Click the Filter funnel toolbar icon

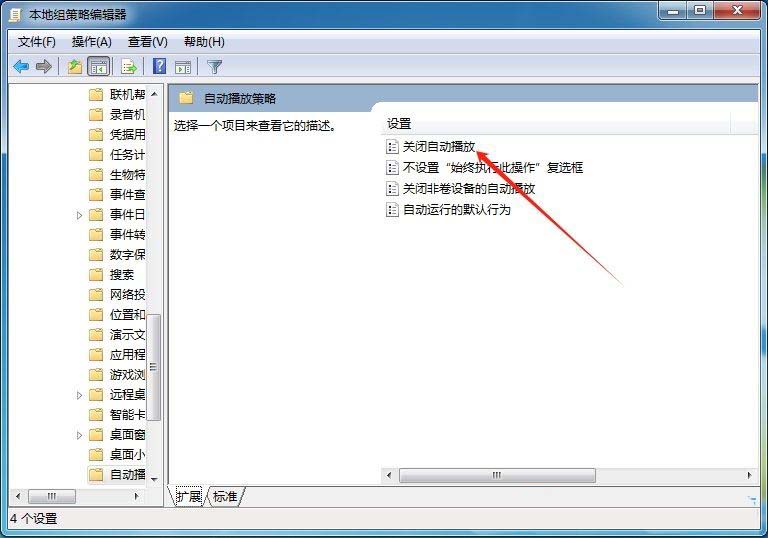click(x=215, y=67)
